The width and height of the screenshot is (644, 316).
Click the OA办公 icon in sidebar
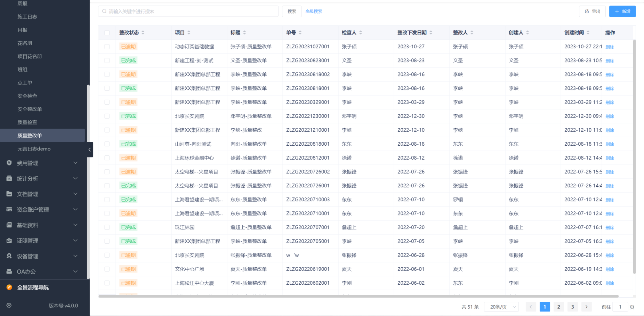[9, 272]
